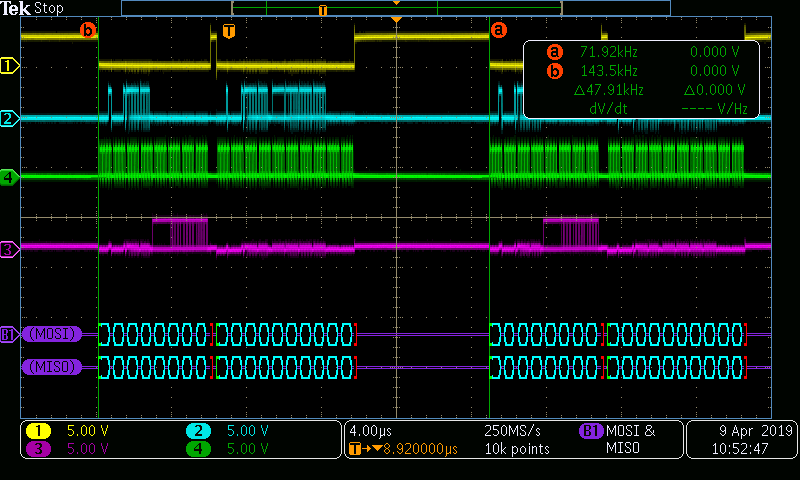Click the 8.920000µs trigger delay value
This screenshot has width=800, height=480.
pyautogui.click(x=421, y=449)
